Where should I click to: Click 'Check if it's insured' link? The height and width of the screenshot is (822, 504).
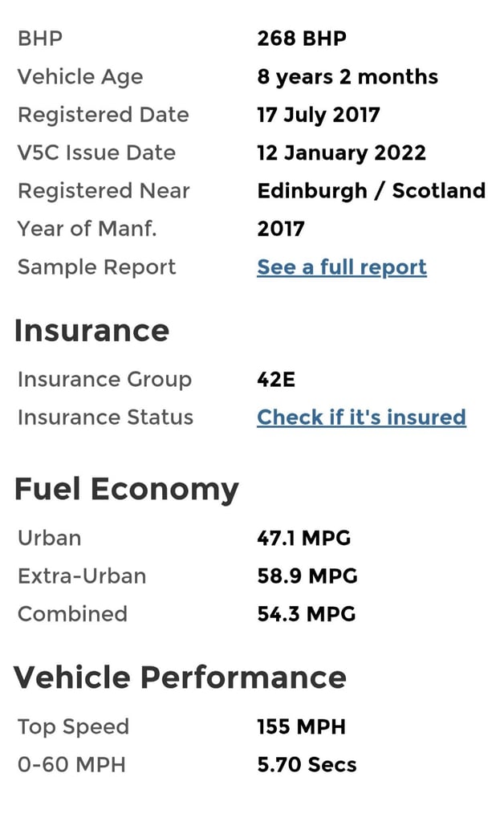coord(361,417)
